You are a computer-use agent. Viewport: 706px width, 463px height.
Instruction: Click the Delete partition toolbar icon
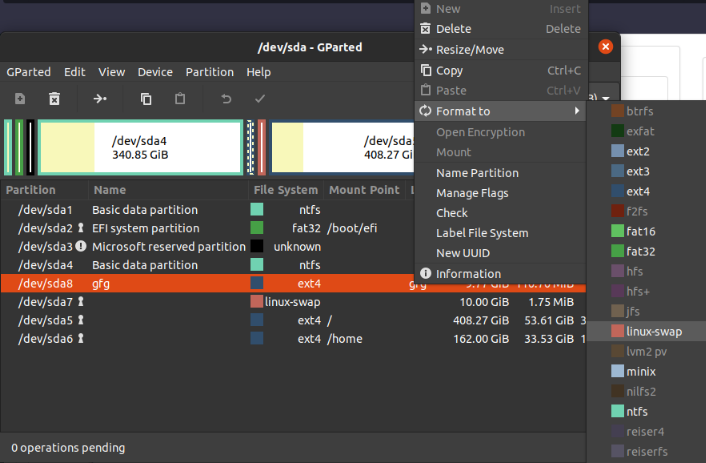(55, 98)
